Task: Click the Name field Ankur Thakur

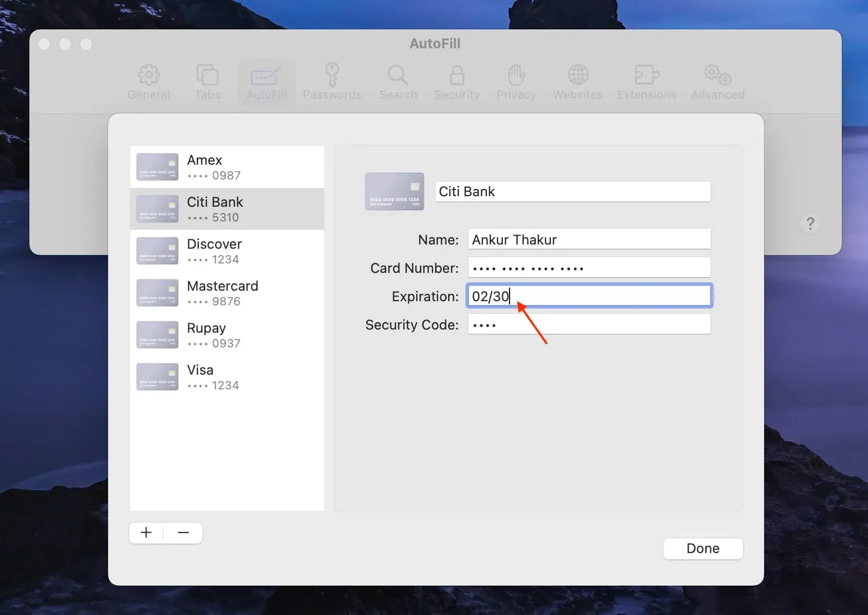Action: pos(589,239)
